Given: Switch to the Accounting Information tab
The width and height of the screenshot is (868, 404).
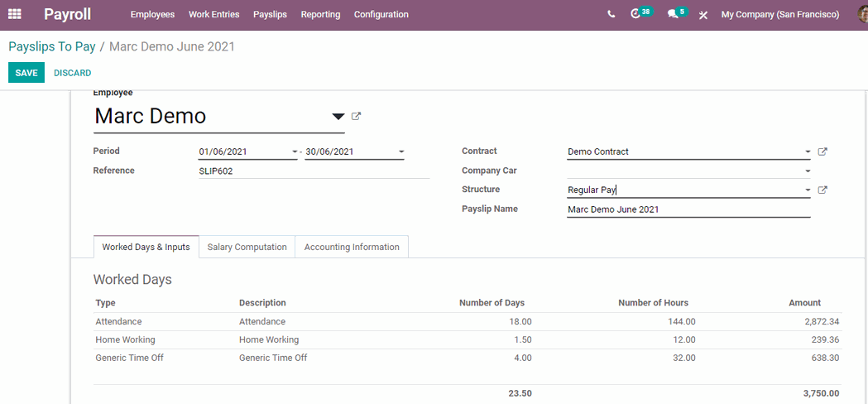Looking at the screenshot, I should [352, 247].
